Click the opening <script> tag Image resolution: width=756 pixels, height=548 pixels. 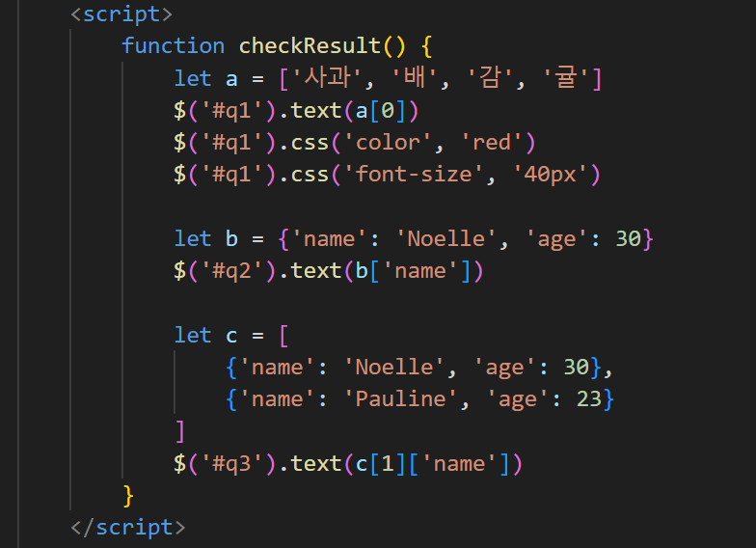(x=121, y=14)
